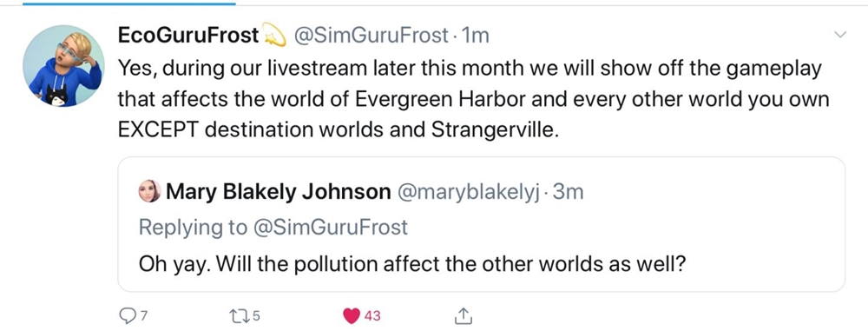Open @SimGuruFrost mention in Replying to
868x331 pixels.
coord(330,227)
